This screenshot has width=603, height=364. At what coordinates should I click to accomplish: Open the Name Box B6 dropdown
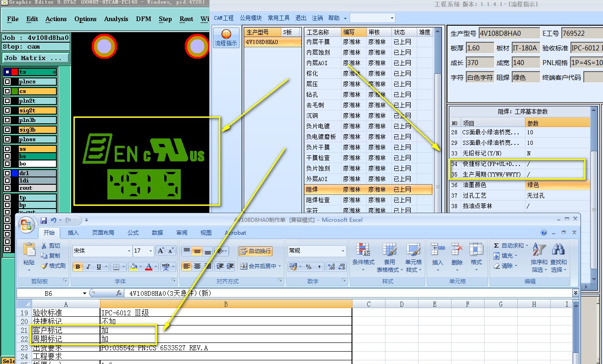coord(84,293)
